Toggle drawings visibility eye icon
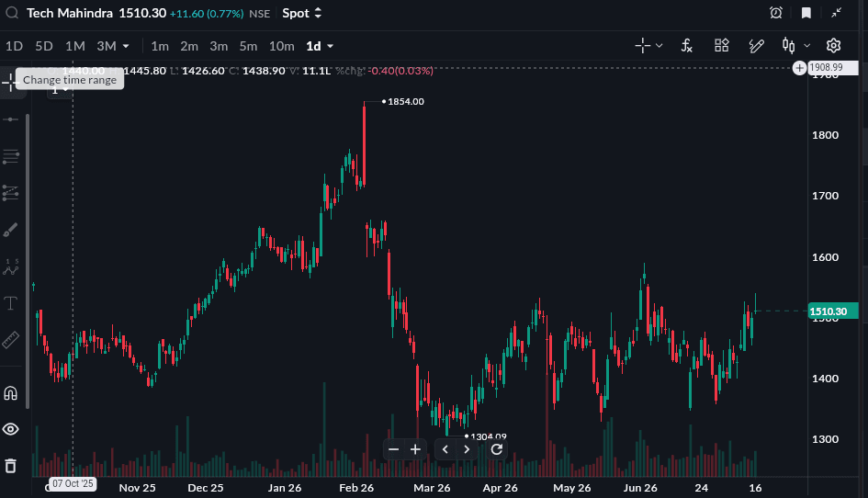 tap(10, 429)
